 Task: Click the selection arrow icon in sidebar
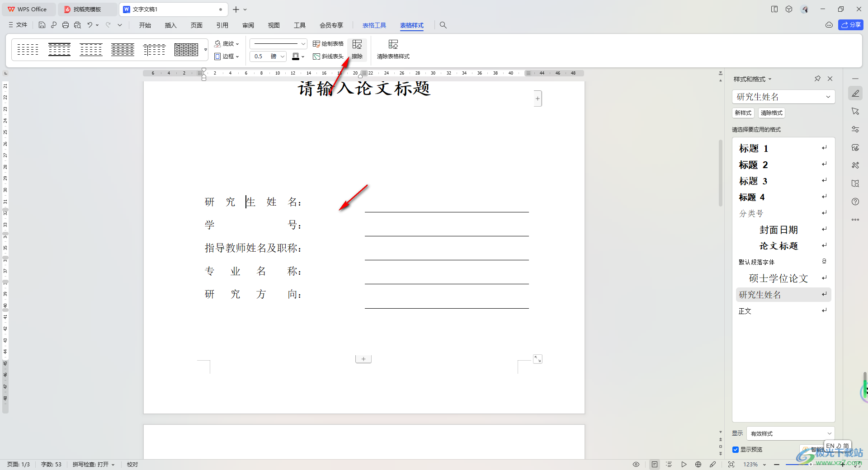click(855, 111)
